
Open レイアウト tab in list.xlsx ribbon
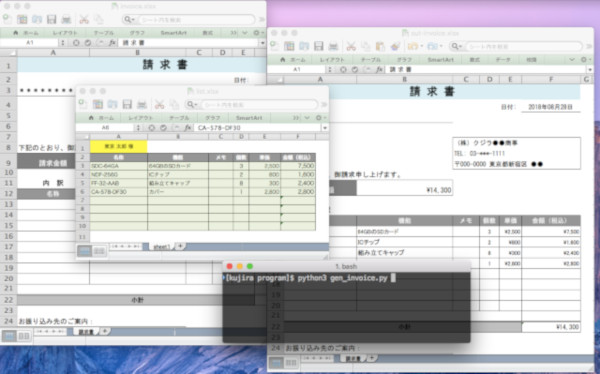(x=140, y=118)
